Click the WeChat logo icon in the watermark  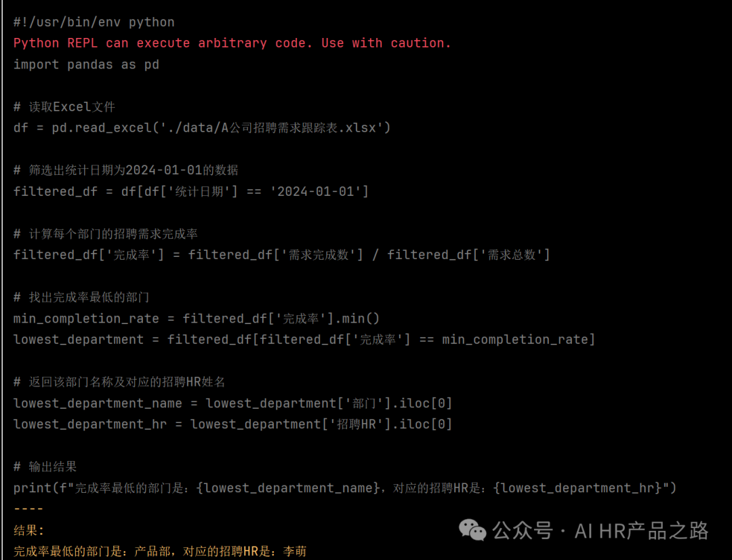pos(472,530)
